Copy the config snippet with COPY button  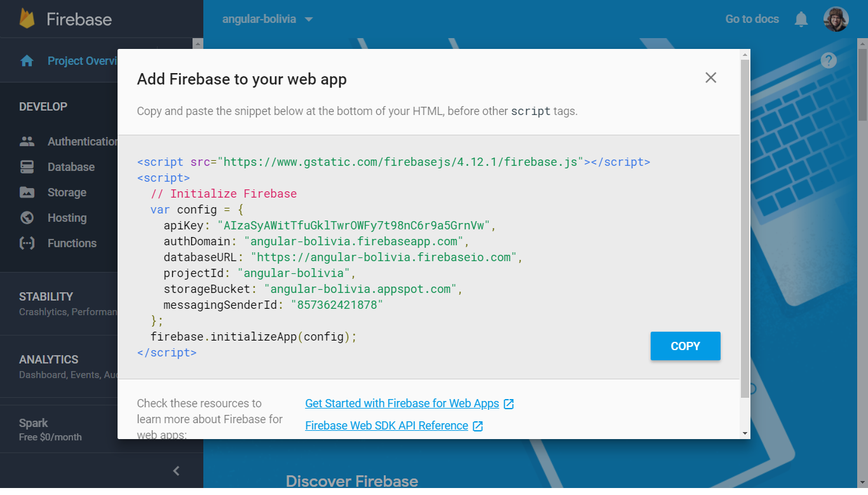685,346
